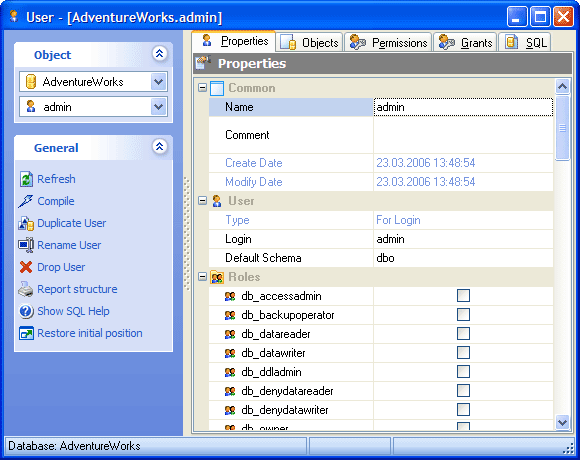The width and height of the screenshot is (580, 460).
Task: Switch to the Properties tab
Action: pos(234,41)
